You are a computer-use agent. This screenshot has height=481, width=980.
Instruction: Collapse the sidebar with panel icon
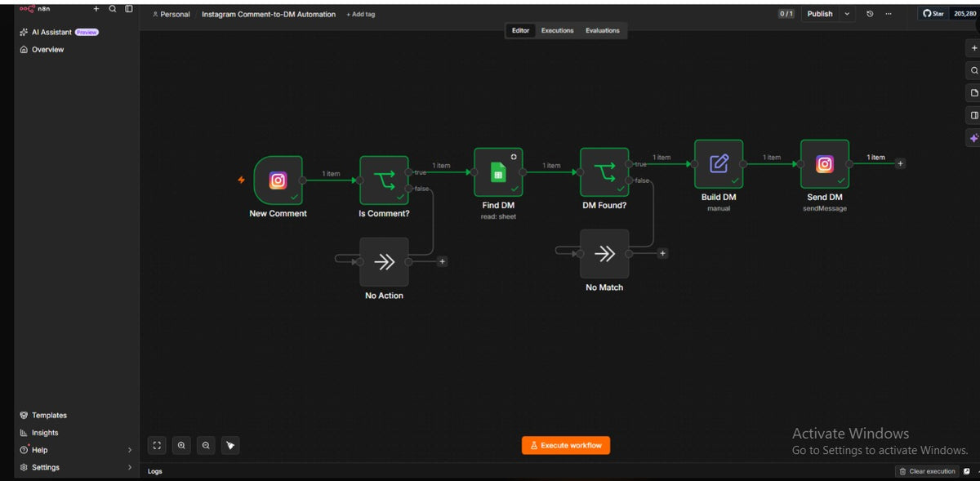point(129,9)
